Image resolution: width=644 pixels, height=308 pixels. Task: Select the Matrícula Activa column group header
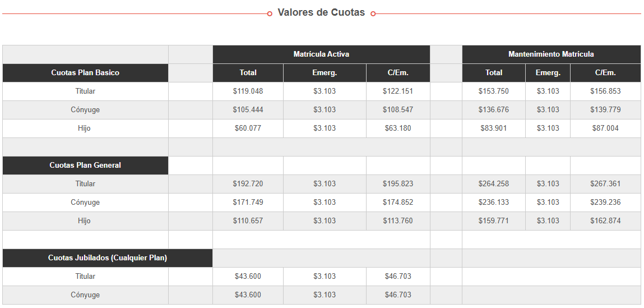pos(321,54)
